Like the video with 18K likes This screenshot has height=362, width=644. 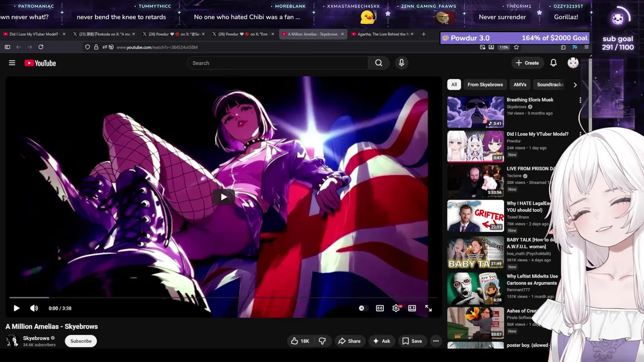tap(300, 341)
